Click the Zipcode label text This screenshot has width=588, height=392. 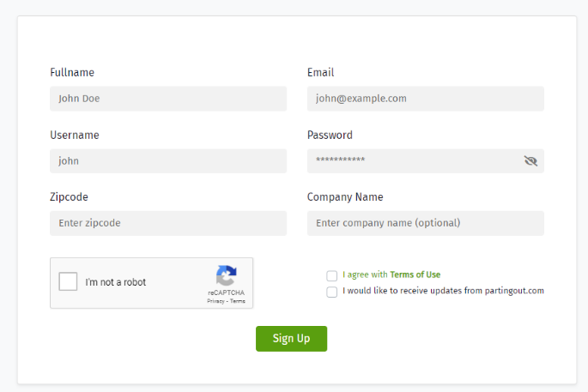pos(69,197)
